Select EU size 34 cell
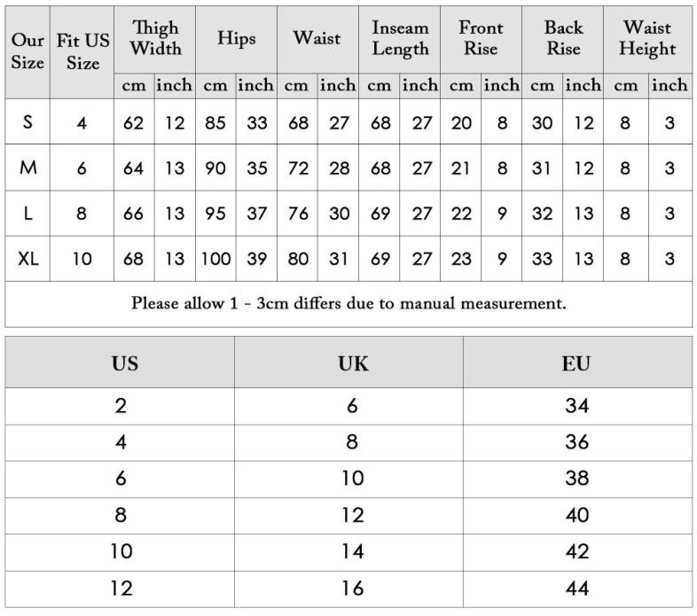697x616 pixels. click(x=576, y=406)
